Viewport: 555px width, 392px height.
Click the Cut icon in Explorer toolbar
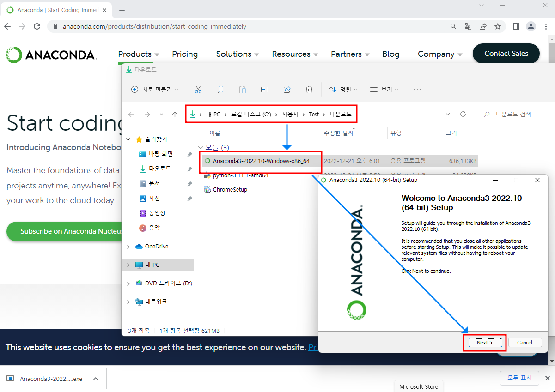pos(198,90)
